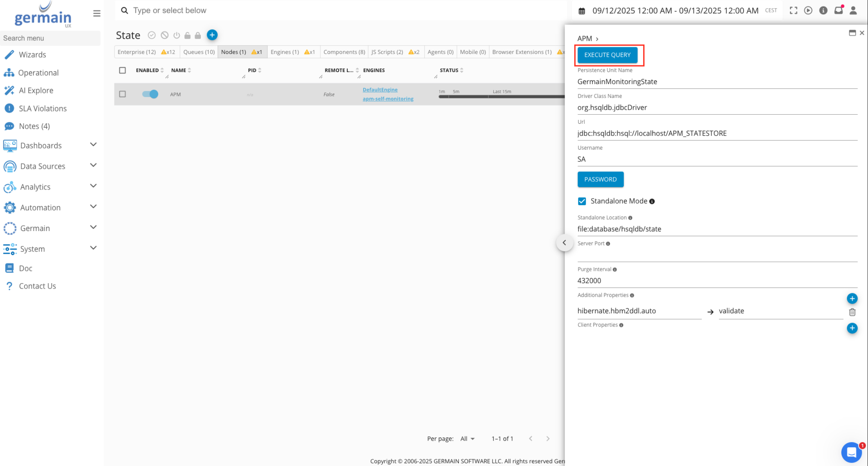This screenshot has width=868, height=466.
Task: Delete the hibernate.hbm2ddl.auto property via trash icon
Action: pyautogui.click(x=852, y=312)
